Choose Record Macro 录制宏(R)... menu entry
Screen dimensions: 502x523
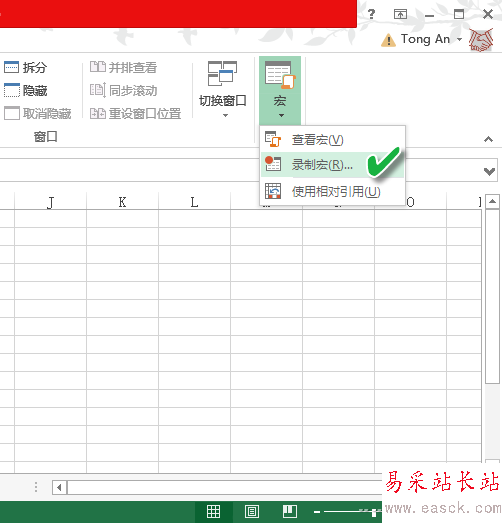pyautogui.click(x=332, y=165)
